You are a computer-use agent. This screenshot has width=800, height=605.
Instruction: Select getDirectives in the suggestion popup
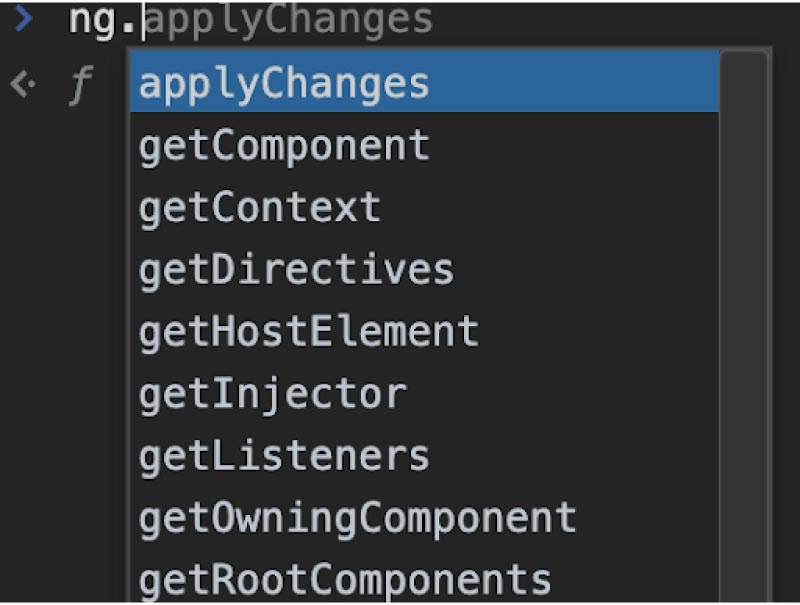(424, 270)
